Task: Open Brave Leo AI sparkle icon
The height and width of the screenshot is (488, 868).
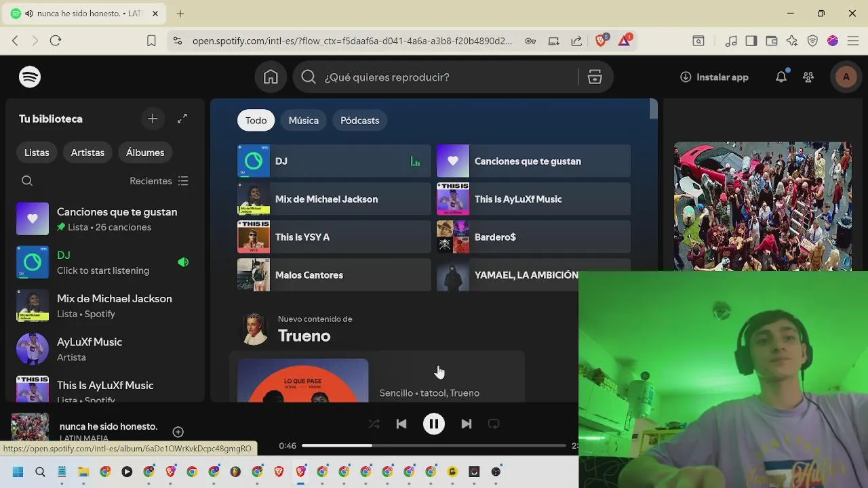Action: 792,41
